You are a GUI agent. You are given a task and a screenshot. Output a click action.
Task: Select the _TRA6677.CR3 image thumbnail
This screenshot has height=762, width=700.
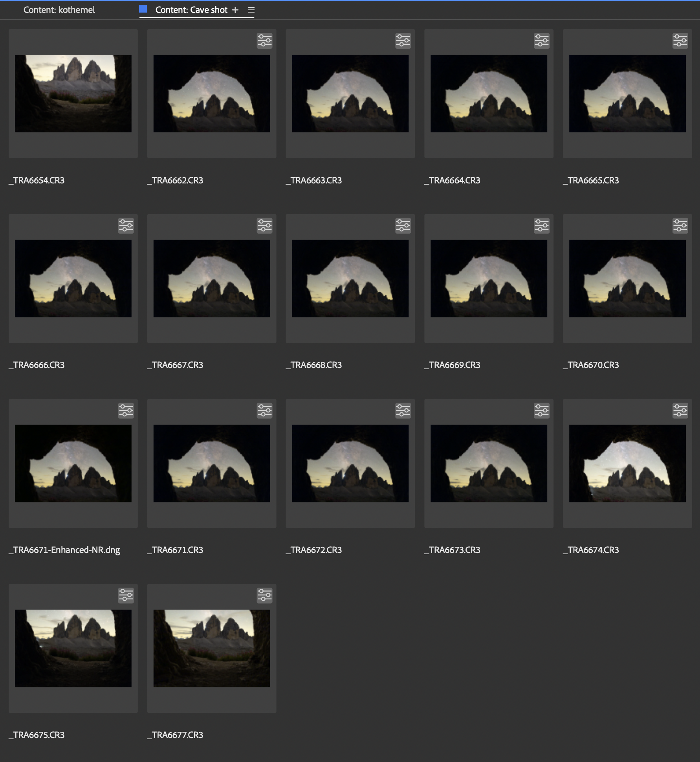click(212, 648)
